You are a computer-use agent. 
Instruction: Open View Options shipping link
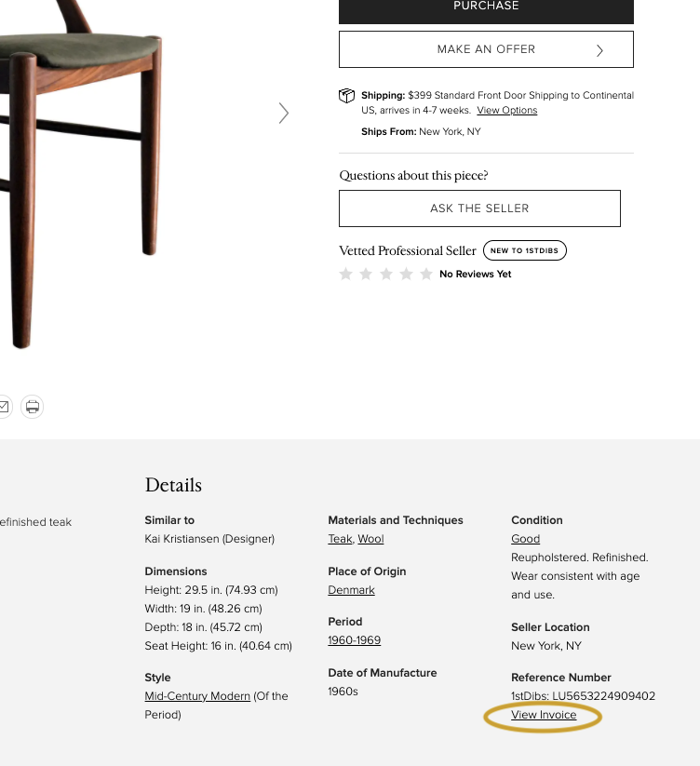tap(507, 111)
